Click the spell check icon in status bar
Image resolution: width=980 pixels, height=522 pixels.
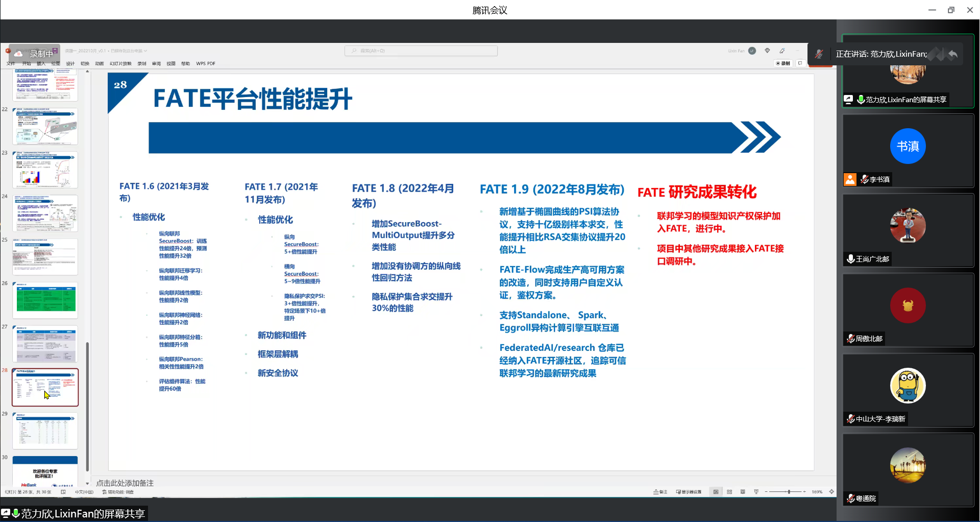(63, 492)
